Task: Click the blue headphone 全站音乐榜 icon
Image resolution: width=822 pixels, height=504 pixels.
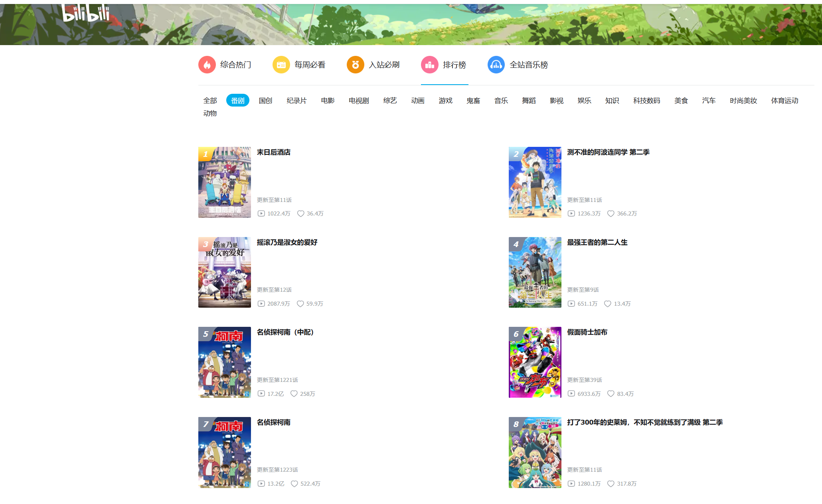Action: [496, 65]
